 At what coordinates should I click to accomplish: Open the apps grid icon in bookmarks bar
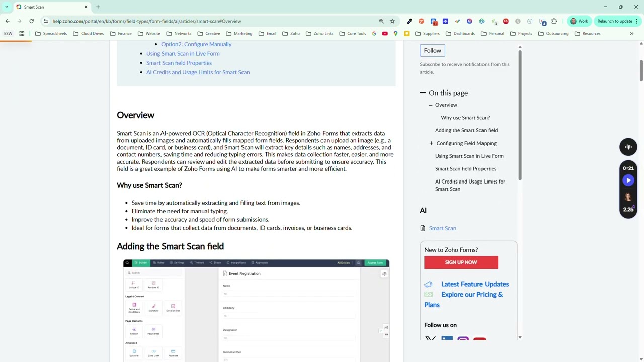(22, 34)
